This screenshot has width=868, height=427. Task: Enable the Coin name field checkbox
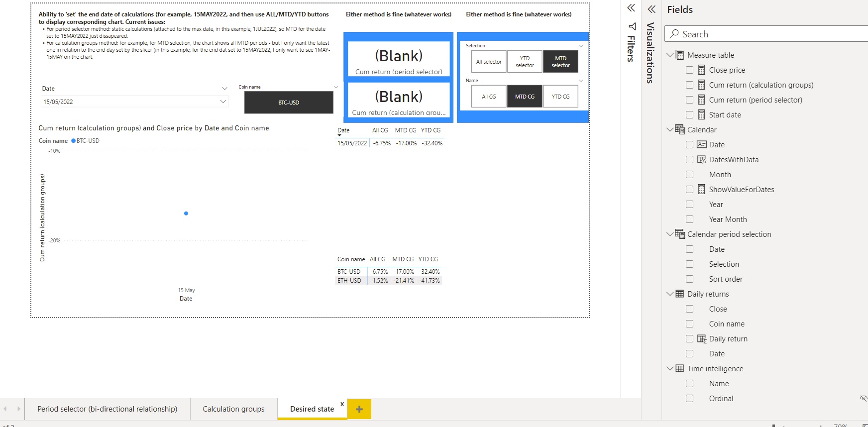(689, 323)
